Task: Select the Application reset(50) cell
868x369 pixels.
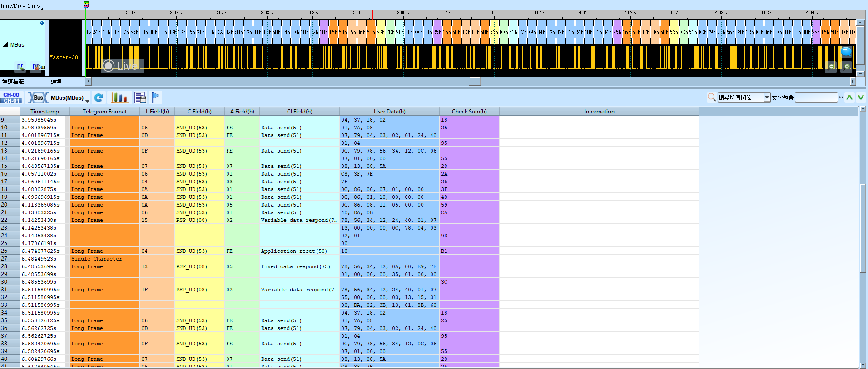Action: click(x=299, y=251)
